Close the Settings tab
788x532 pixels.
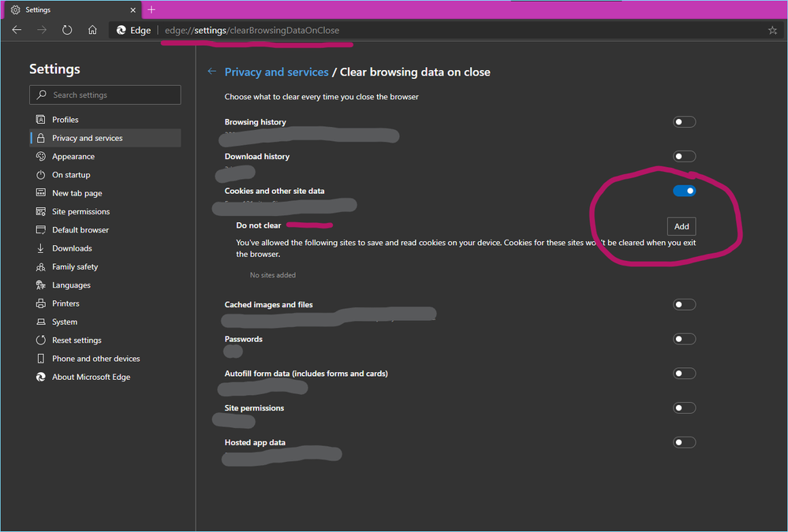tap(133, 10)
